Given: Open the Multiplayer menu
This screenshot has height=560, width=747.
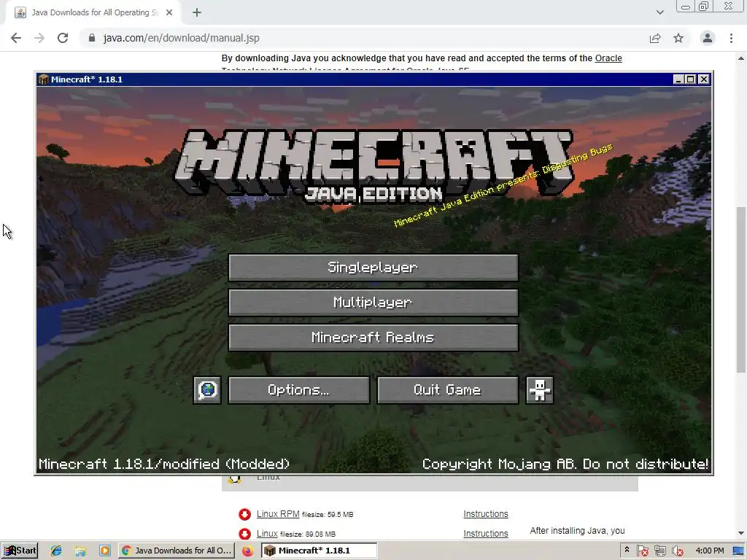Looking at the screenshot, I should point(373,303).
